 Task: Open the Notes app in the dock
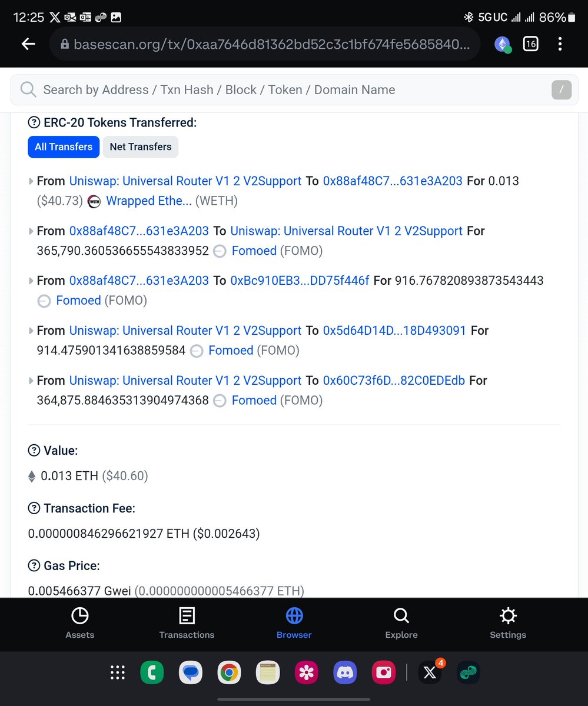(x=268, y=672)
